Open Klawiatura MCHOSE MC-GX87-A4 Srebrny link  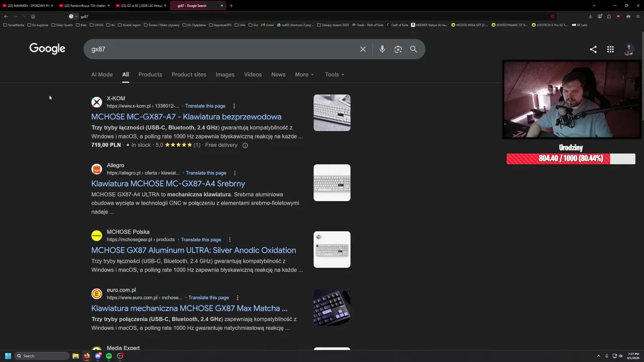168,184
